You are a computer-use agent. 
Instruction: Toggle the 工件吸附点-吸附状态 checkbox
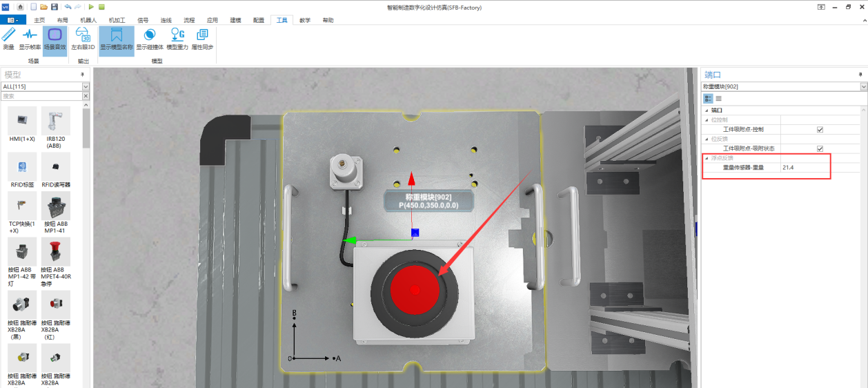pos(820,148)
